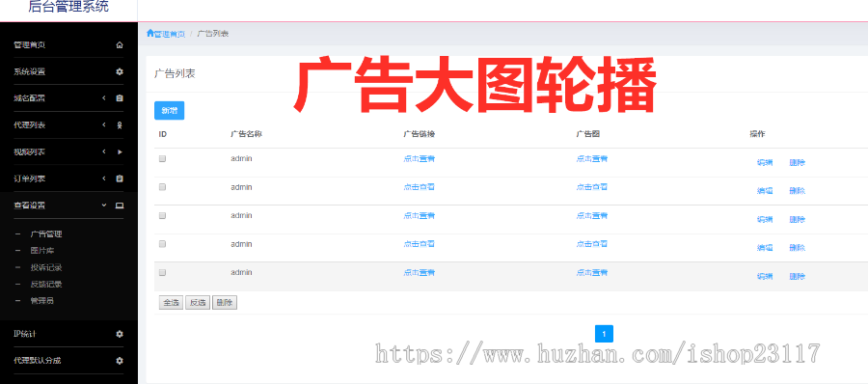Click the 全选 button below the table
868x384 pixels.
tap(171, 303)
